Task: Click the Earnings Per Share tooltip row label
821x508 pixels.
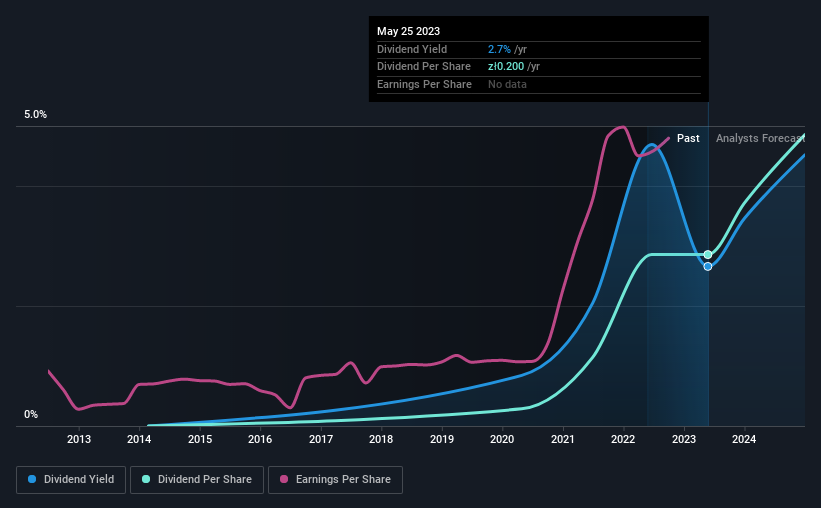Action: (x=424, y=84)
